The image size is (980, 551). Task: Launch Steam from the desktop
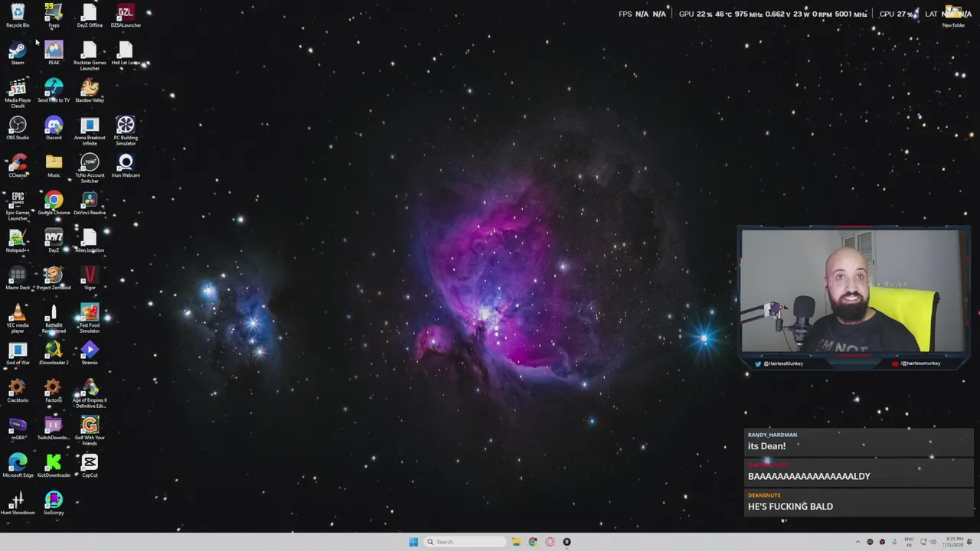pos(18,53)
